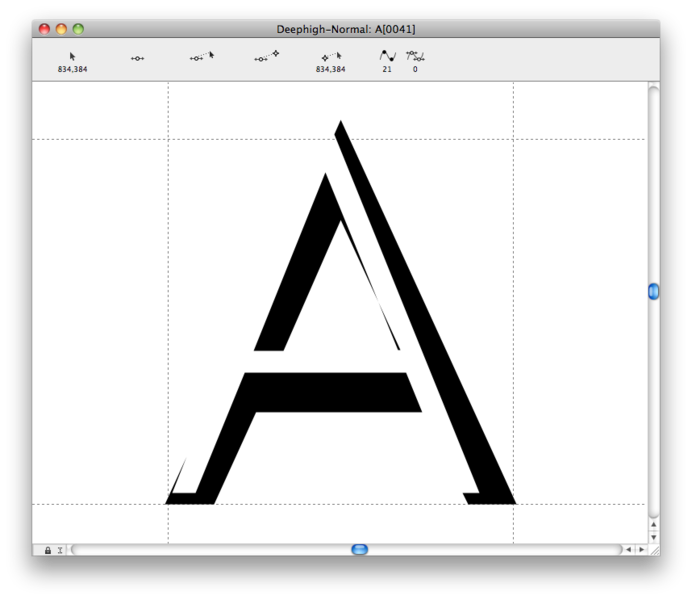Click the horizontal scrollbar left arrow
The image size is (692, 600).
point(628,550)
